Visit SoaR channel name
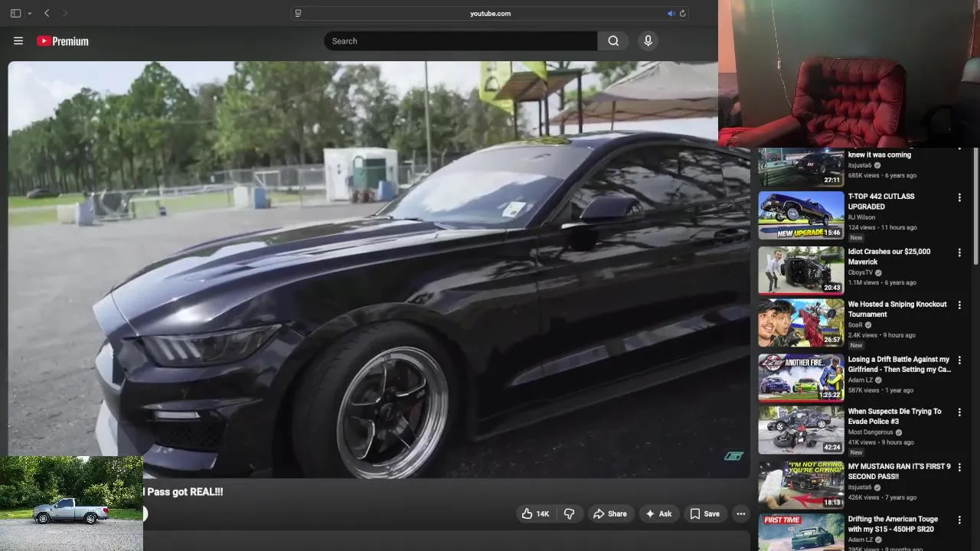The width and height of the screenshot is (980, 551). click(855, 324)
